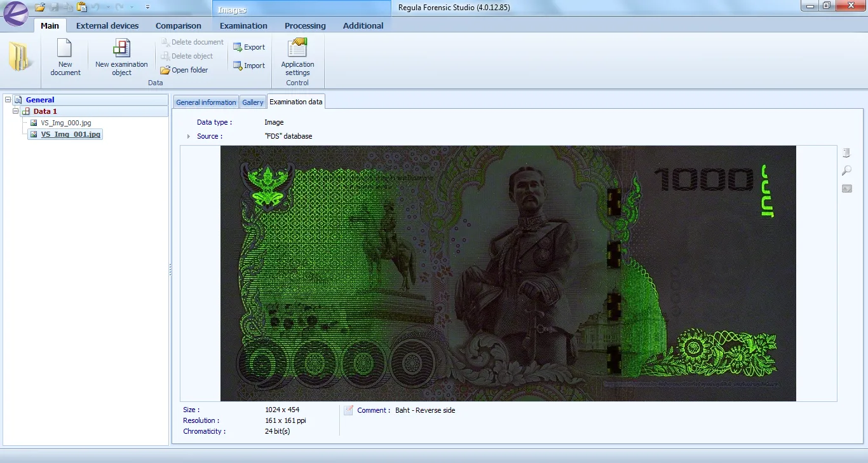Click the paste clipboard icon in quick access toolbar
This screenshot has height=463, width=868.
pyautogui.click(x=81, y=7)
